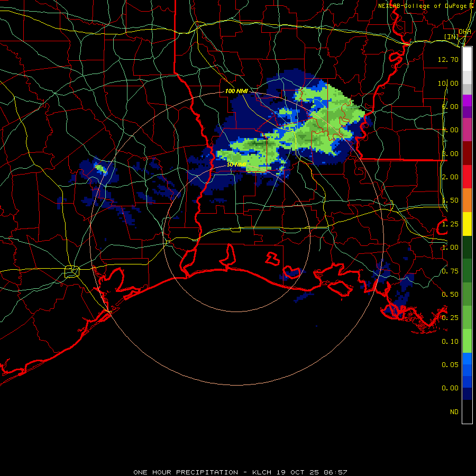Viewport: 476px width, 476px height.
Task: Click the 50 NMI range ring label
Action: coord(236,164)
